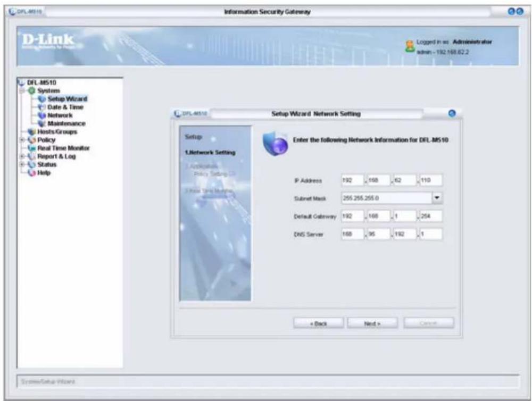532x401 pixels.
Task: Click the Report & Log icon
Action: pyautogui.click(x=32, y=156)
